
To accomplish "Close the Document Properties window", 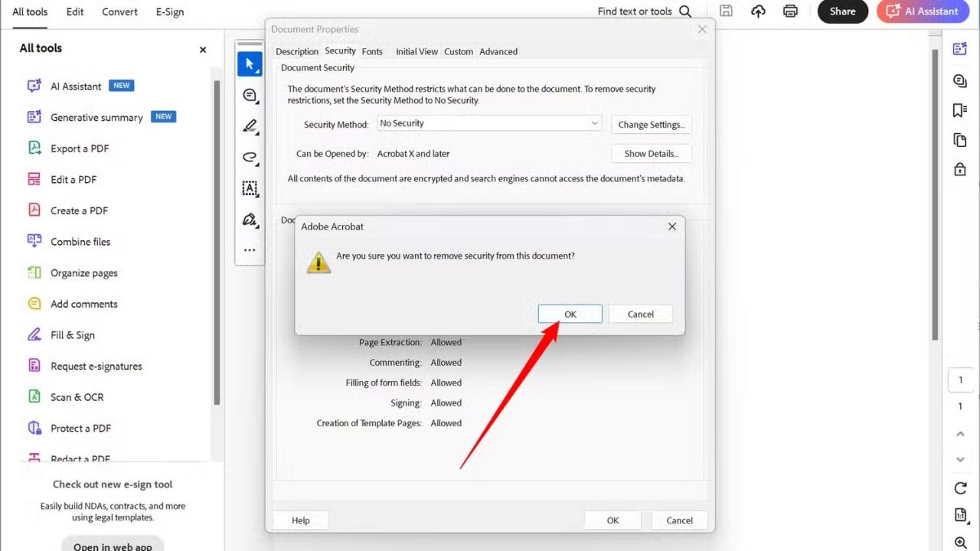I will (702, 29).
